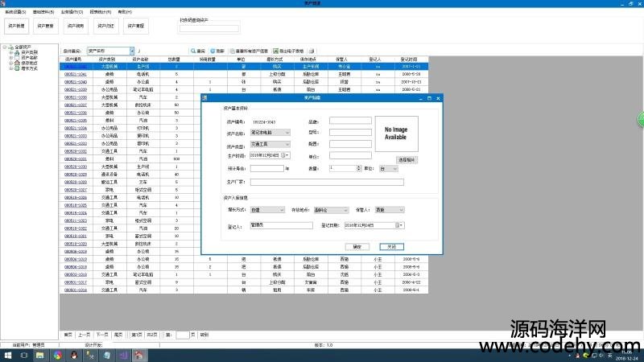Open Task View from the taskbar
The width and height of the screenshot is (644, 362).
coord(24,356)
